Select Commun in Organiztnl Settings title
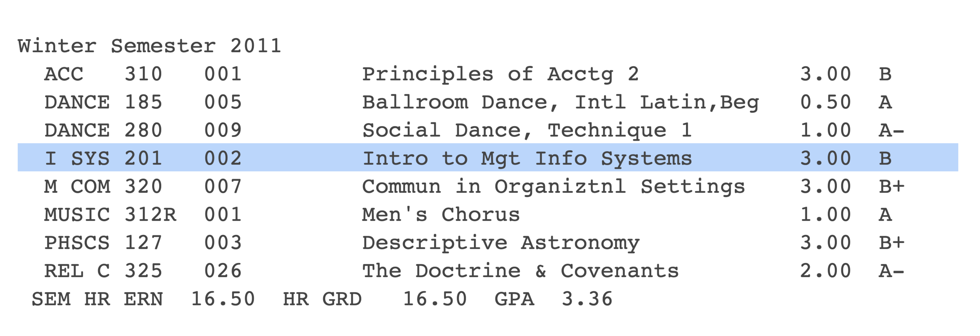The height and width of the screenshot is (336, 980). point(553,187)
